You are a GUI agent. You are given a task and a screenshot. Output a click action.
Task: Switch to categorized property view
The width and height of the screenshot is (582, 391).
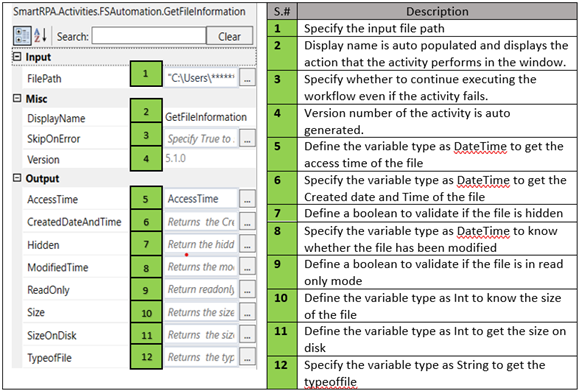tap(22, 36)
